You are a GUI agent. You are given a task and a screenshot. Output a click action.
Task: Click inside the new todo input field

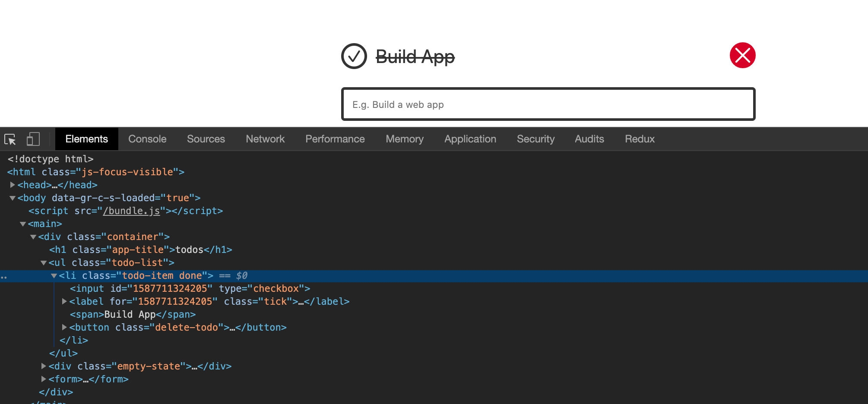pos(548,104)
